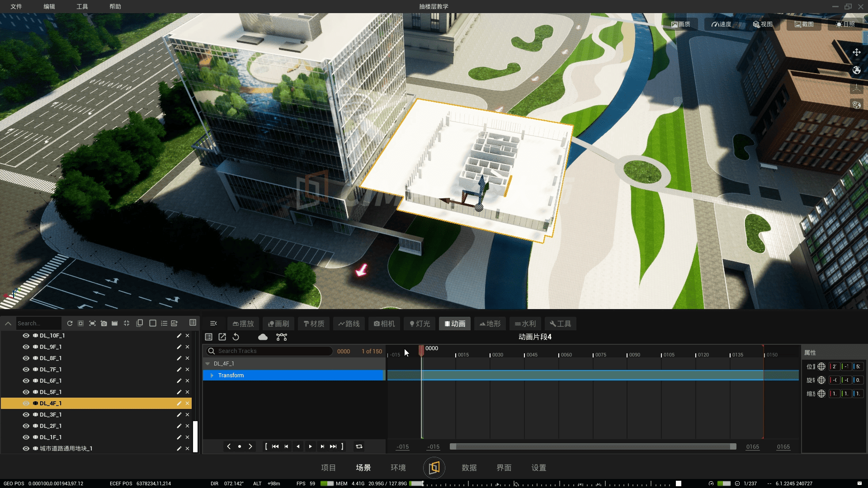The width and height of the screenshot is (868, 488).
Task: Click the timeline range scrollbar
Action: 593,447
